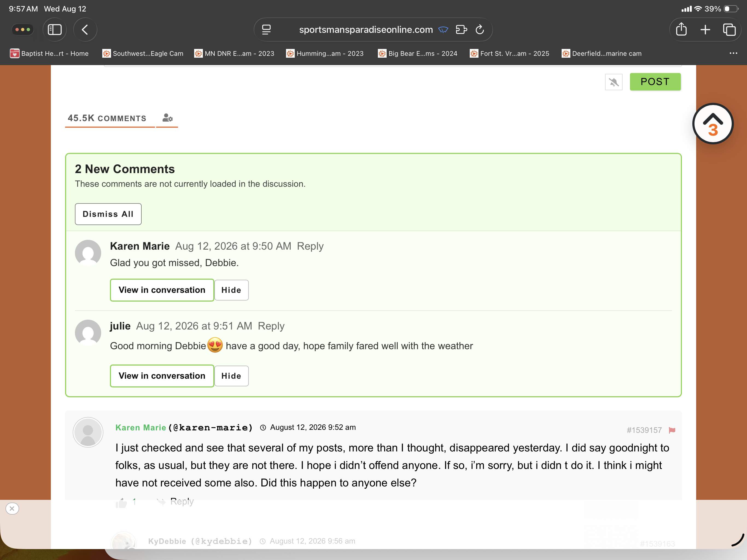
Task: Open the KyDebbie profile link
Action: (167, 541)
